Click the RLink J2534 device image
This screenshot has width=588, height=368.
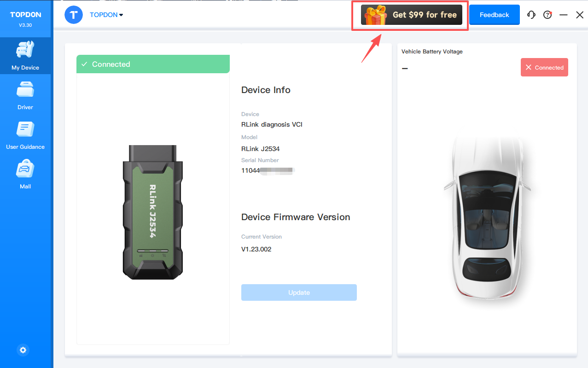point(152,212)
